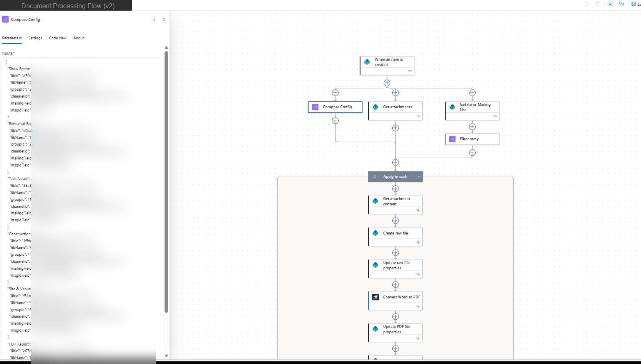Click the SharePoint icon on When an item is created
This screenshot has width=641, height=364.
[x=369, y=62]
